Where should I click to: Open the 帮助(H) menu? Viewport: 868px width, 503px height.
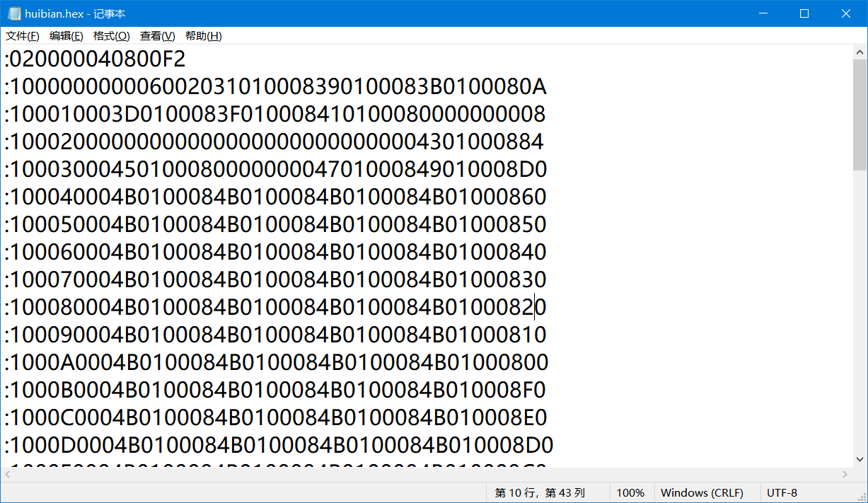click(x=204, y=36)
